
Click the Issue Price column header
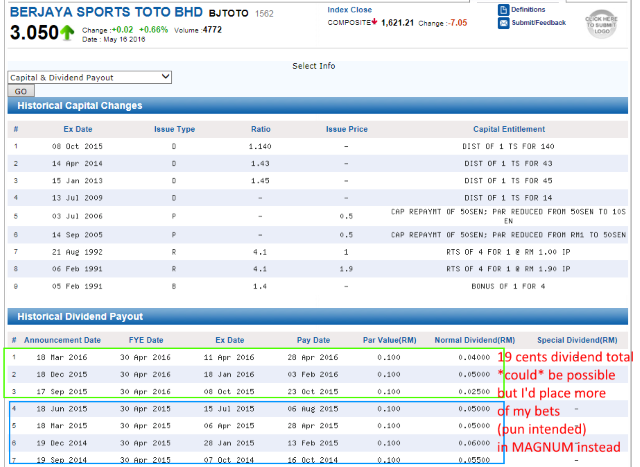(347, 129)
